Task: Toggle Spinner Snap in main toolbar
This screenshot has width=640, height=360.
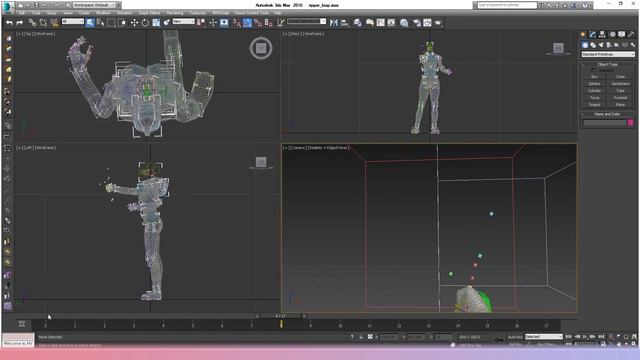Action: tap(269, 23)
